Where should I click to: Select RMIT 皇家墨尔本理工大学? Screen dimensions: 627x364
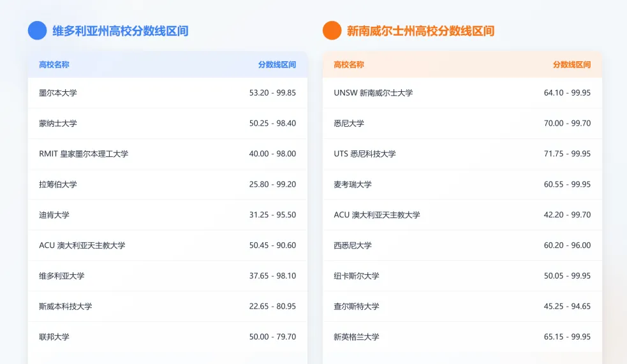84,154
